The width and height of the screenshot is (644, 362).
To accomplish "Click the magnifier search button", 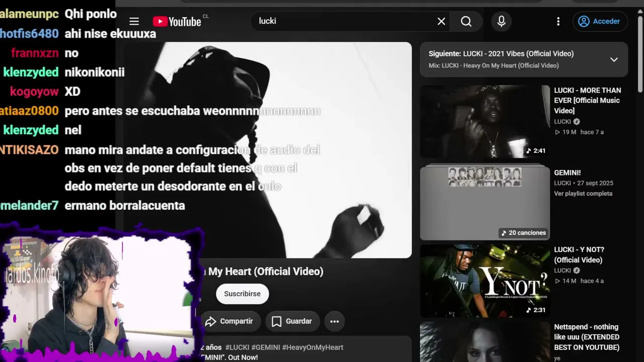I will [466, 21].
